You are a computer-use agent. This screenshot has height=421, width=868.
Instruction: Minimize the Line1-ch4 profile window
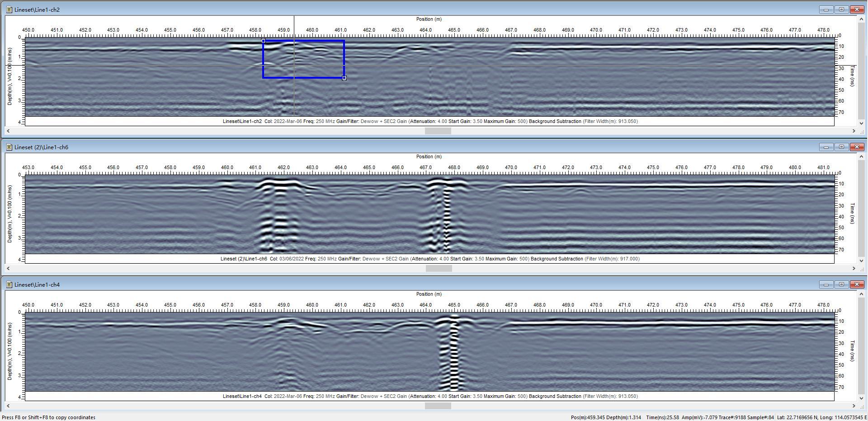826,284
